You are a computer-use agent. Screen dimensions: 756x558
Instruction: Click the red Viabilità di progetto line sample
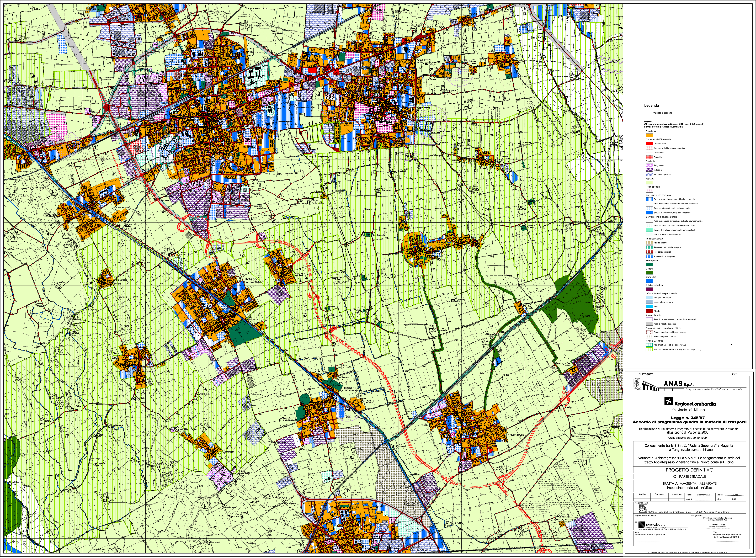click(648, 113)
